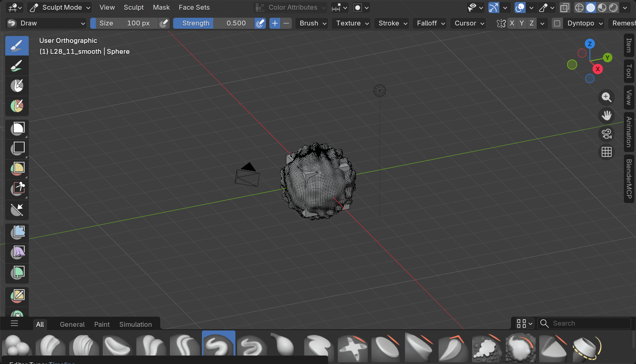636x364 pixels.
Task: Open the Mask menu
Action: [161, 8]
